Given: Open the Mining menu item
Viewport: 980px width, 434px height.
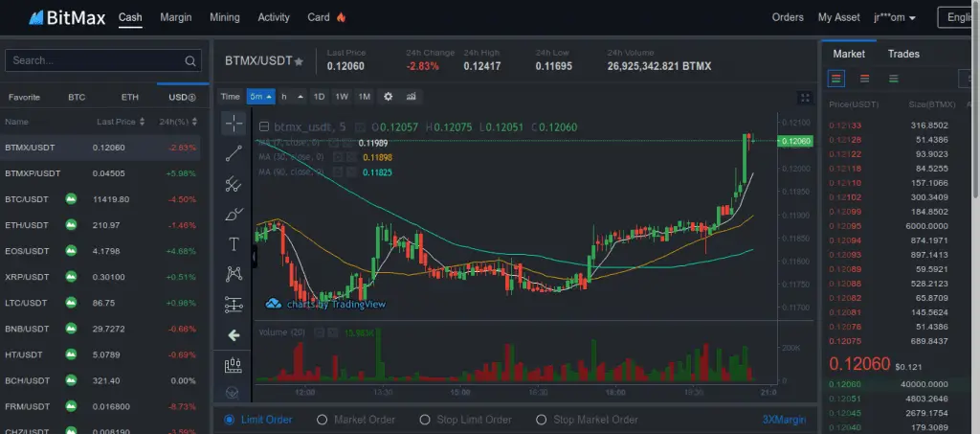Looking at the screenshot, I should tap(224, 17).
